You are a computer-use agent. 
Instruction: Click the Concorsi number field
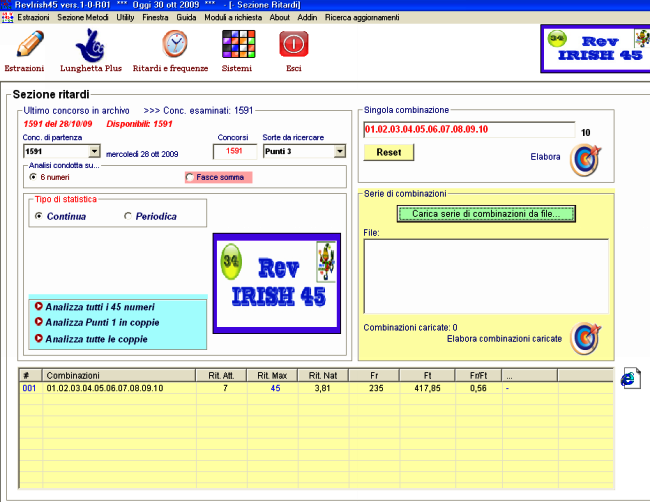(x=235, y=151)
